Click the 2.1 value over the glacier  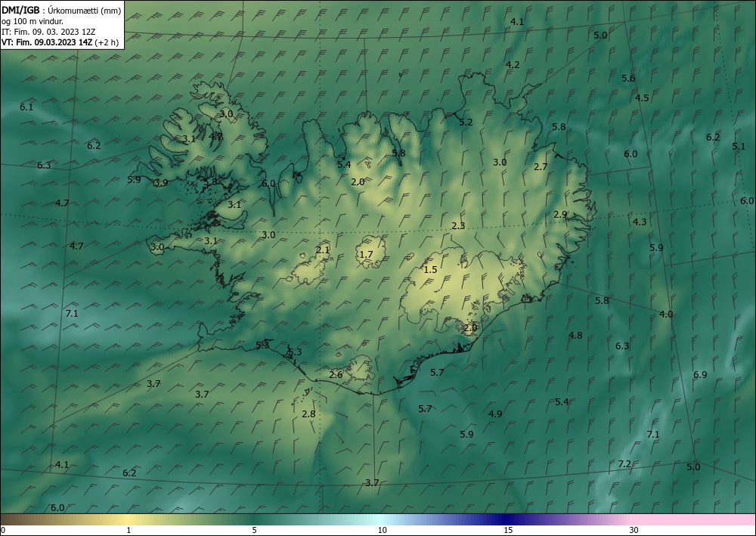click(x=323, y=249)
